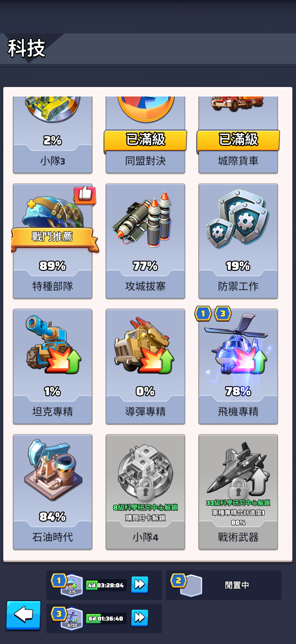This screenshot has width=296, height=644.
Task: Select idle research slot 2 閒置中
Action: point(224,585)
